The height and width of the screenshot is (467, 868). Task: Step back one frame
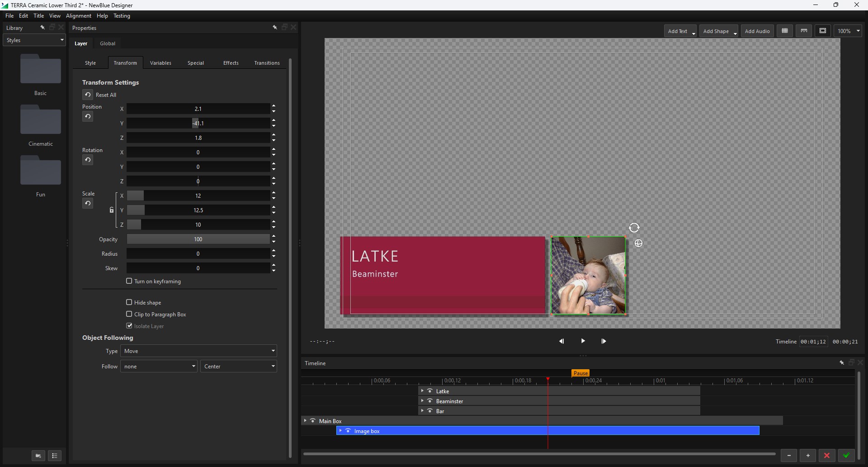[561, 341]
